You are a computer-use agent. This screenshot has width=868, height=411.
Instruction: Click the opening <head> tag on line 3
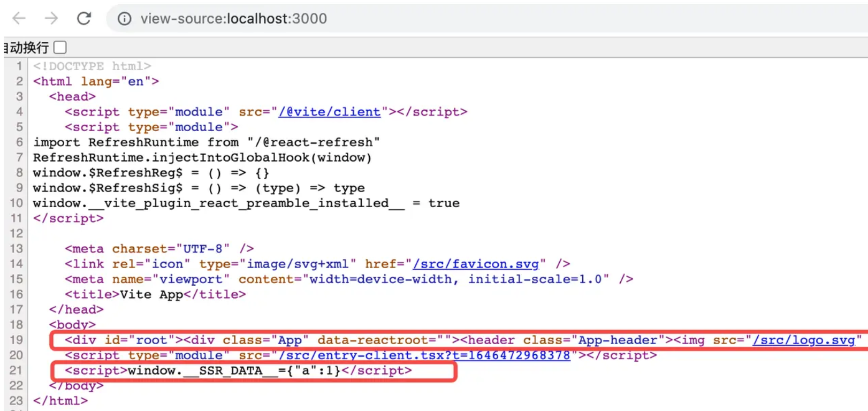(x=72, y=97)
